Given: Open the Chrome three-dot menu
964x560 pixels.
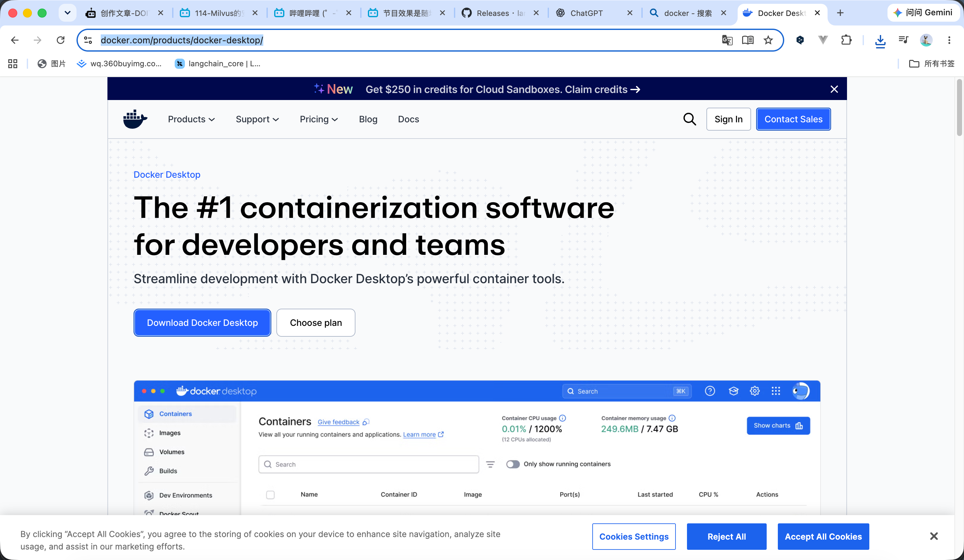Looking at the screenshot, I should coord(949,40).
